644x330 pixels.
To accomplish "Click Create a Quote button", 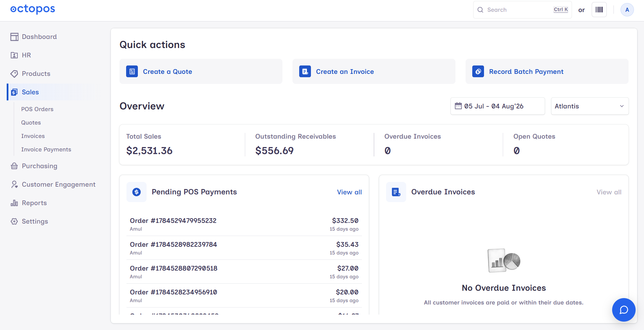I will [x=201, y=72].
